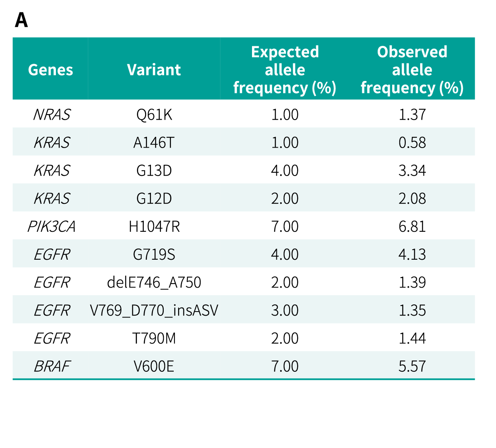Viewport: 496px width, 448px height.
Task: Click the V769_D770_insASV variant cell
Action: tap(154, 310)
